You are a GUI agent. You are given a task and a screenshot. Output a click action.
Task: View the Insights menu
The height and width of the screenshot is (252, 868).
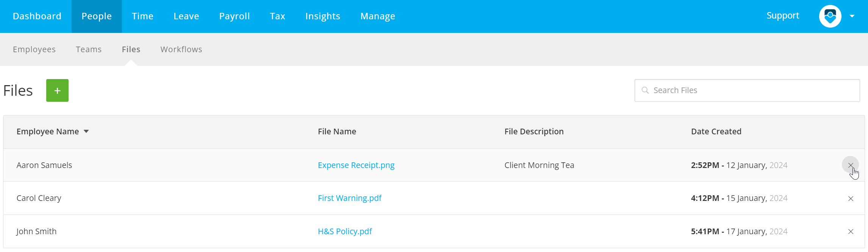pos(323,16)
